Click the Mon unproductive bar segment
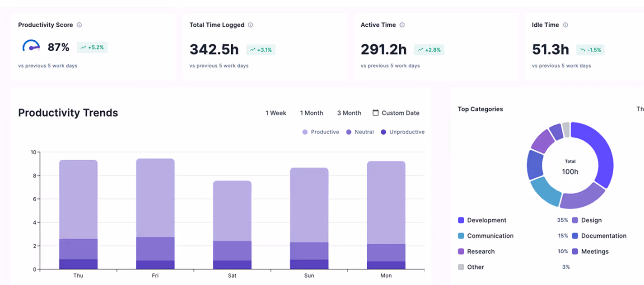This screenshot has height=285, width=644. click(x=386, y=265)
